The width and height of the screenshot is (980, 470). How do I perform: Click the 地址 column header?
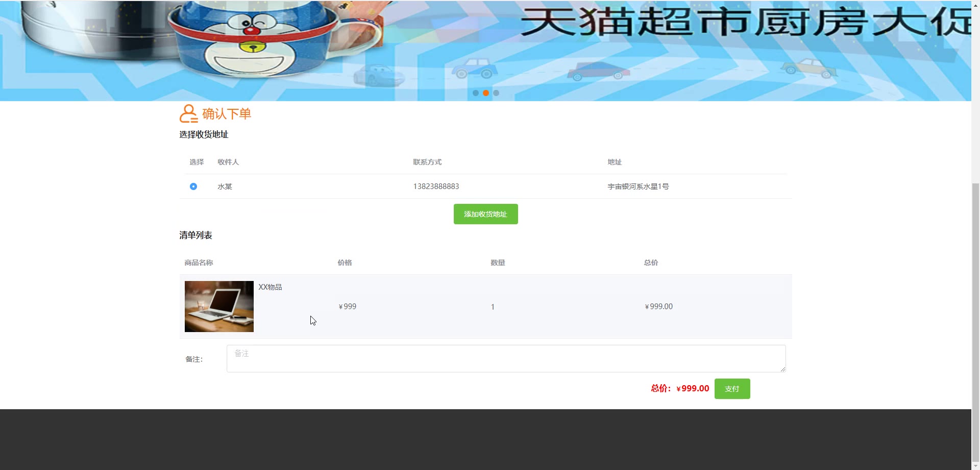click(615, 162)
